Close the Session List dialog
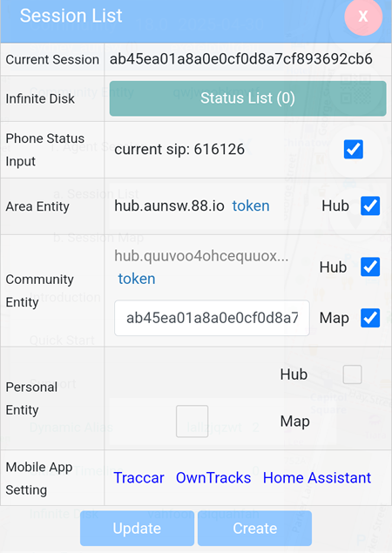This screenshot has height=553, width=392. click(363, 17)
